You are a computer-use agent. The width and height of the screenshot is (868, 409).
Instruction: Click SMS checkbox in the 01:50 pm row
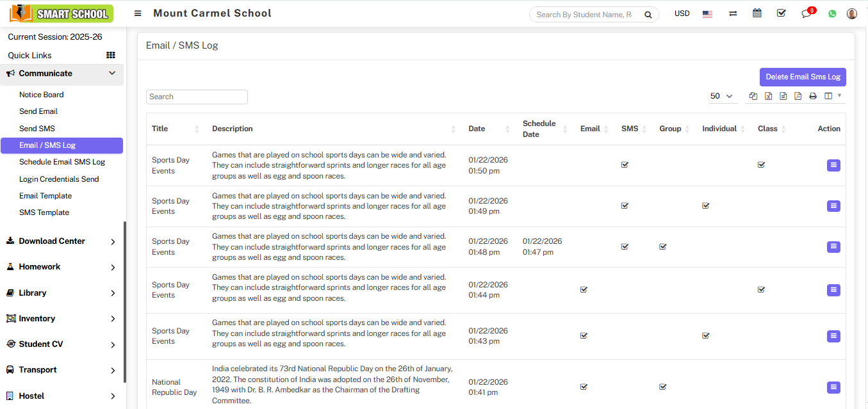point(625,165)
